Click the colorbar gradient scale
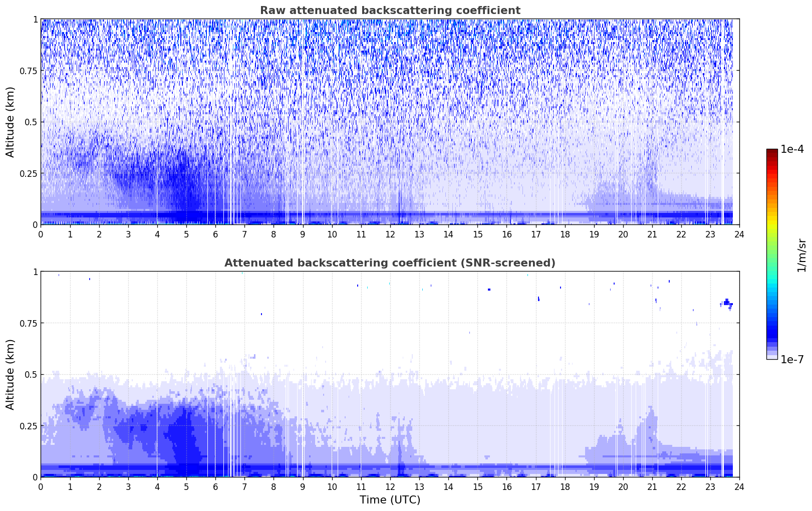The width and height of the screenshot is (812, 511). pos(772,254)
